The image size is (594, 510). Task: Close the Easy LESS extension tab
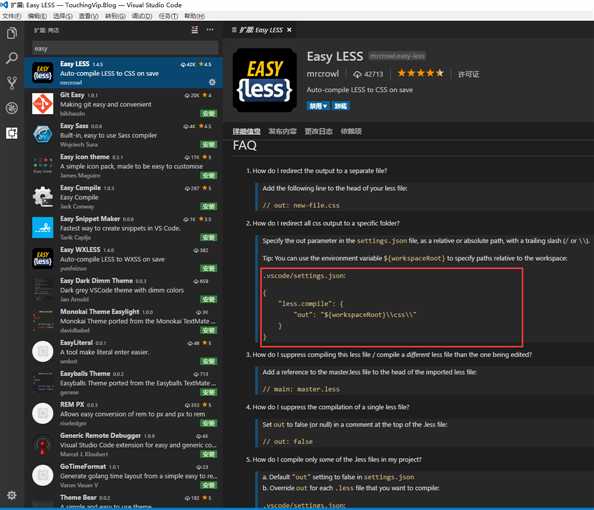pos(289,30)
